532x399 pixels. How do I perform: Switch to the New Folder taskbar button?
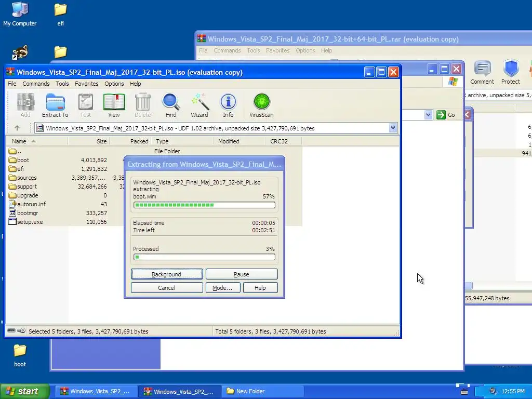(x=262, y=391)
